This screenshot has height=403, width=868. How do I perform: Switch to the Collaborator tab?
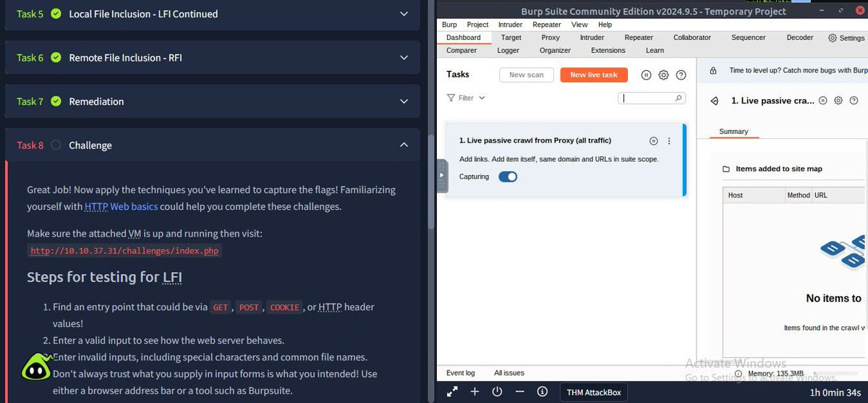[x=692, y=38]
